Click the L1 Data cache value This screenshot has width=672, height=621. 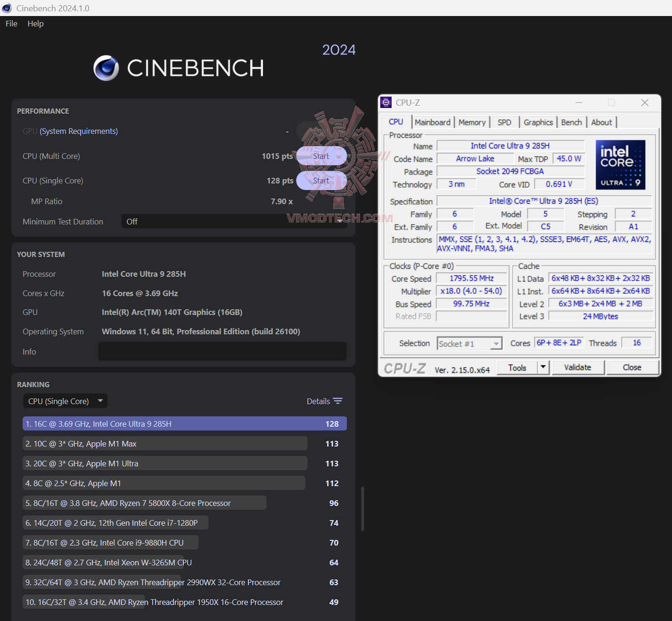(601, 279)
